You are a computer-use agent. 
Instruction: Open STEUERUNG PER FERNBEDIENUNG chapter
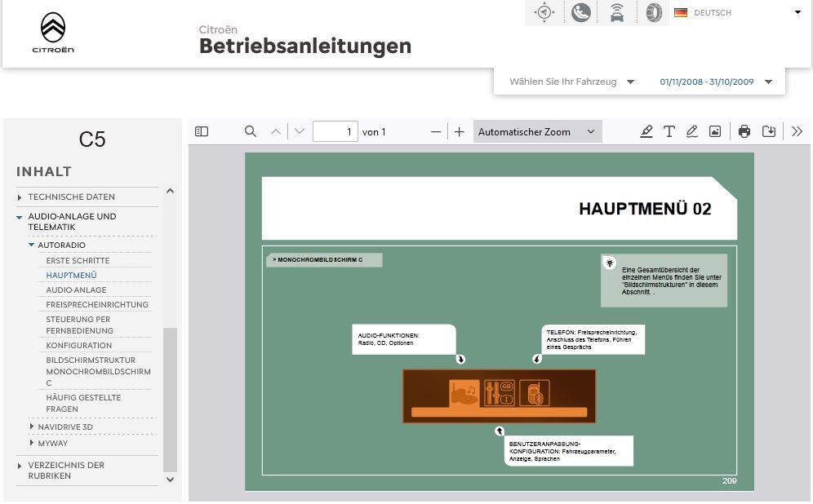pyautogui.click(x=79, y=325)
